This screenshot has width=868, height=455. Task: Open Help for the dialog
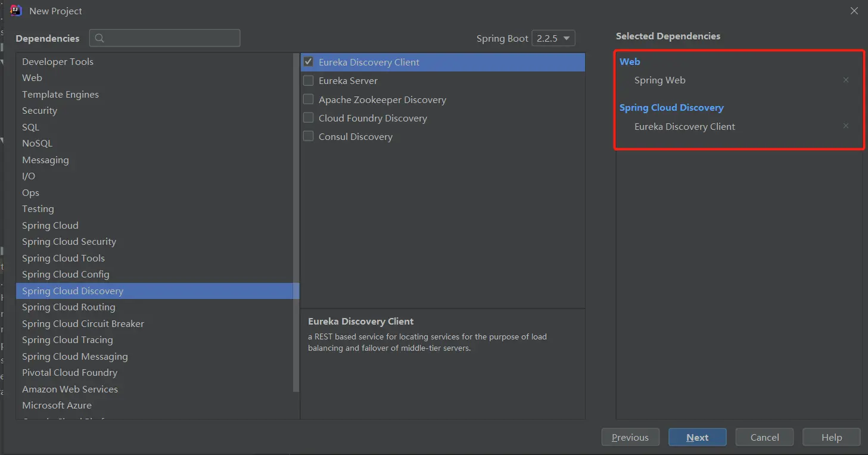point(832,437)
